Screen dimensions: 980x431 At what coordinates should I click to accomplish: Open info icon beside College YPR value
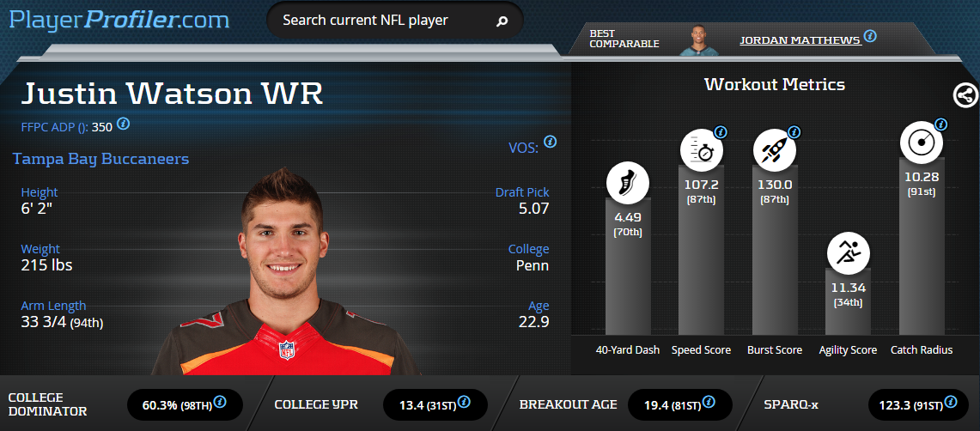tap(465, 401)
